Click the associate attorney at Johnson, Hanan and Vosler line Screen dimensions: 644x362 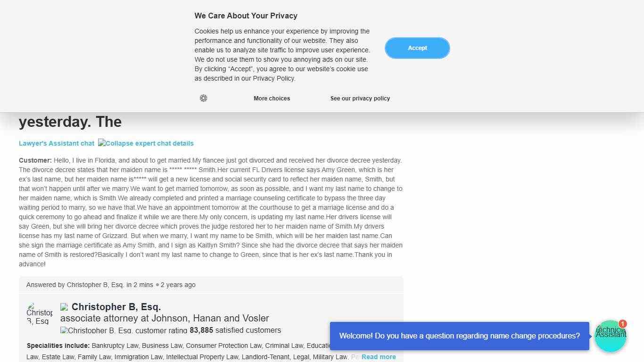tap(165, 318)
